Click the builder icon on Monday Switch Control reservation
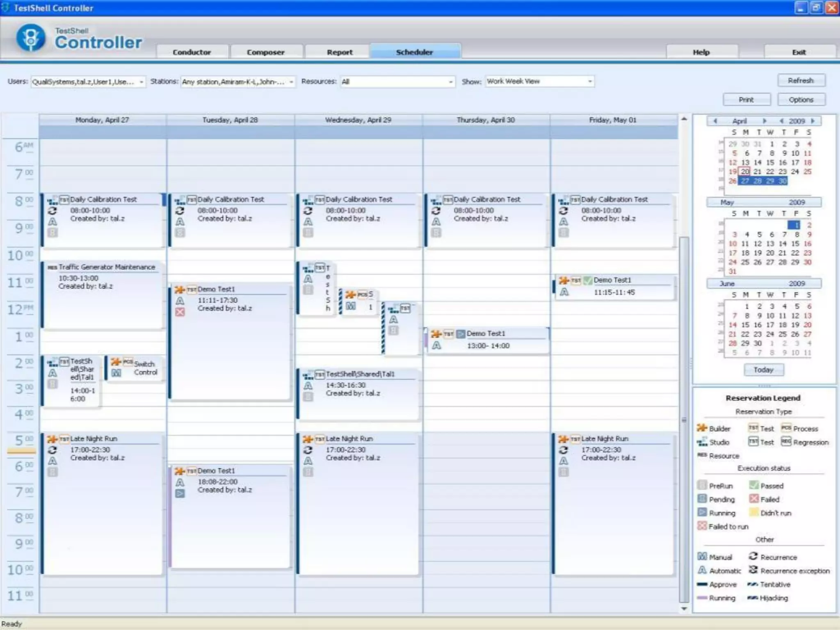This screenshot has height=630, width=840. [x=116, y=362]
